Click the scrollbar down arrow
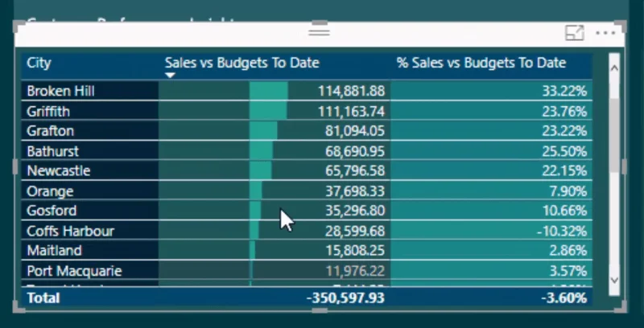This screenshot has height=328, width=644. click(x=614, y=280)
